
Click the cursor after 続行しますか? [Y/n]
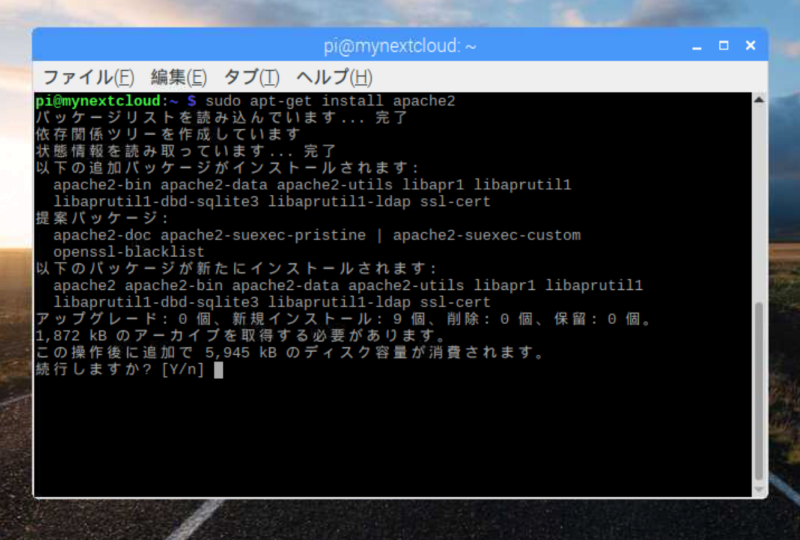coord(218,370)
